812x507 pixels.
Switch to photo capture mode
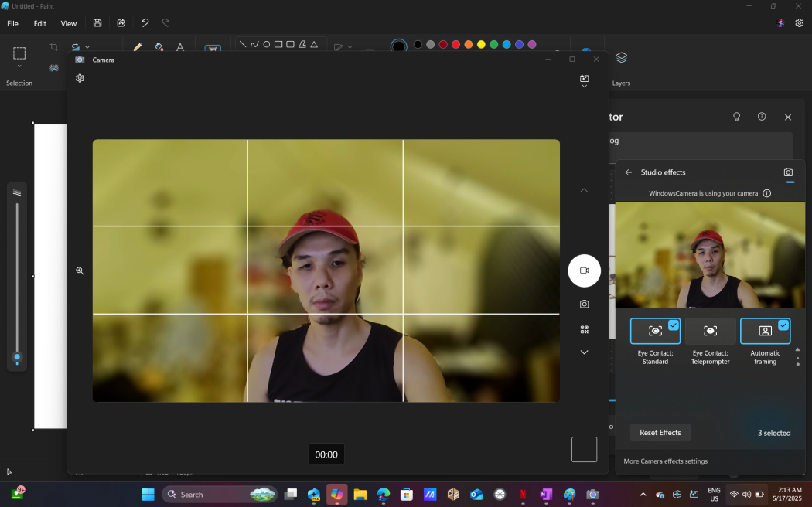(x=584, y=305)
